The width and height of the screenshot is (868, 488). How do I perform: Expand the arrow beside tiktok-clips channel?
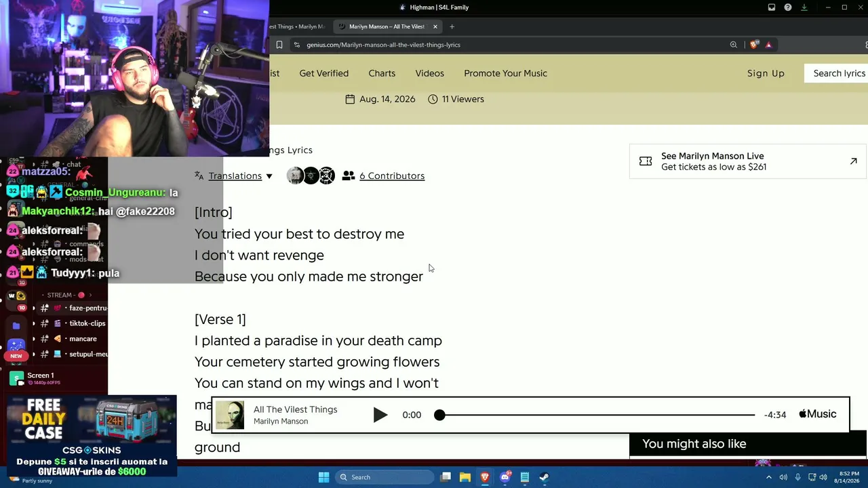coord(34,323)
